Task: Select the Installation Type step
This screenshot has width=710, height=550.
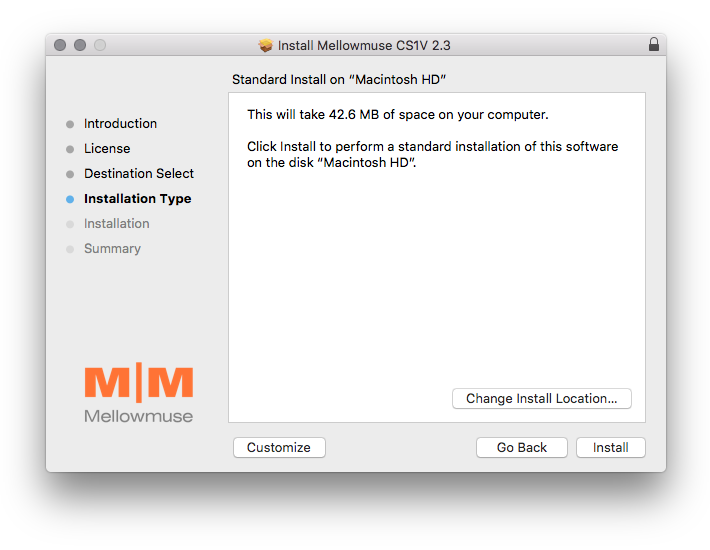Action: tap(138, 199)
